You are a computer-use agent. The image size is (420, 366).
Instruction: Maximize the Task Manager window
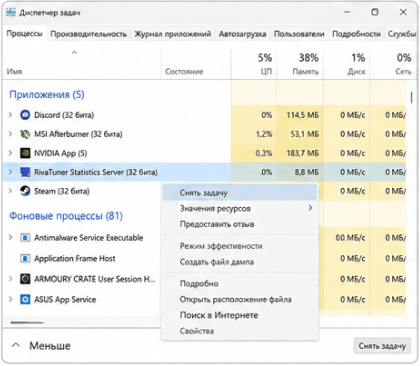coord(375,12)
